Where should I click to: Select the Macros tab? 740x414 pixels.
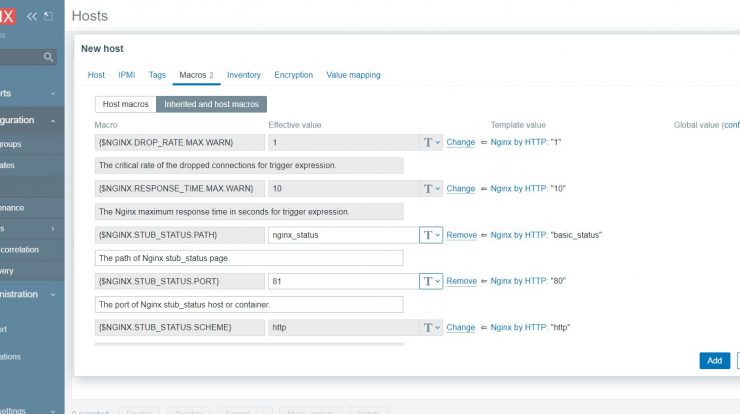[x=196, y=75]
